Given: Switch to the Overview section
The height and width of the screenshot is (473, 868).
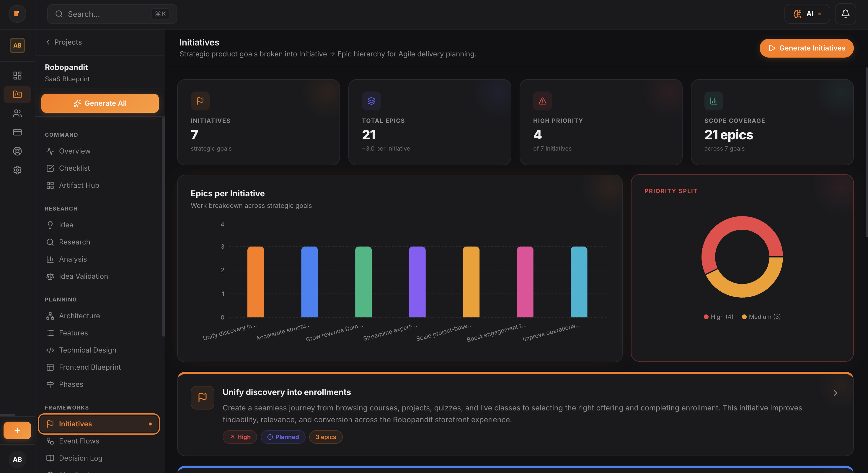Looking at the screenshot, I should pyautogui.click(x=74, y=151).
